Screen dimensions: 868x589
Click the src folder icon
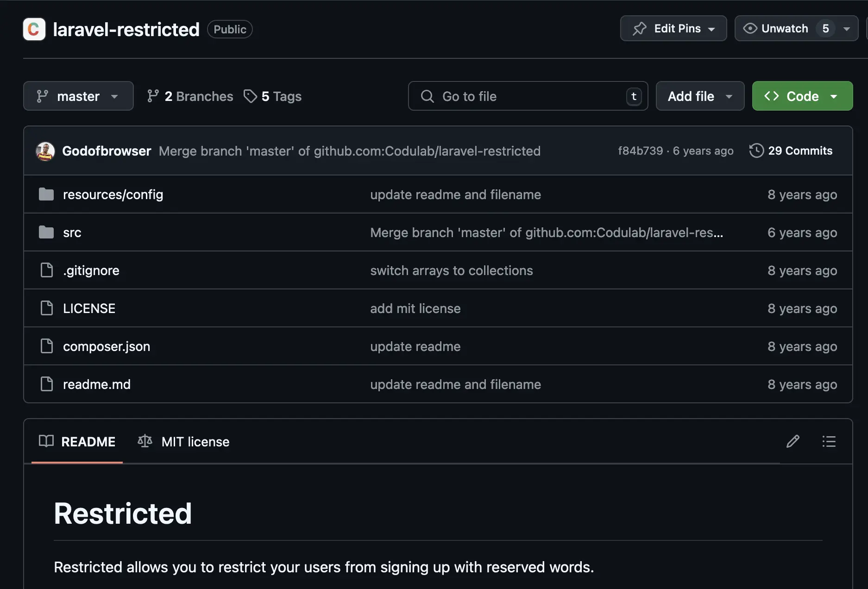(46, 232)
